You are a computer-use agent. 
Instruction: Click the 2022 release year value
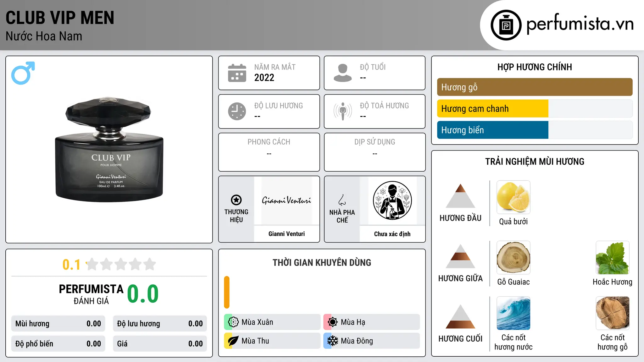[x=264, y=78]
